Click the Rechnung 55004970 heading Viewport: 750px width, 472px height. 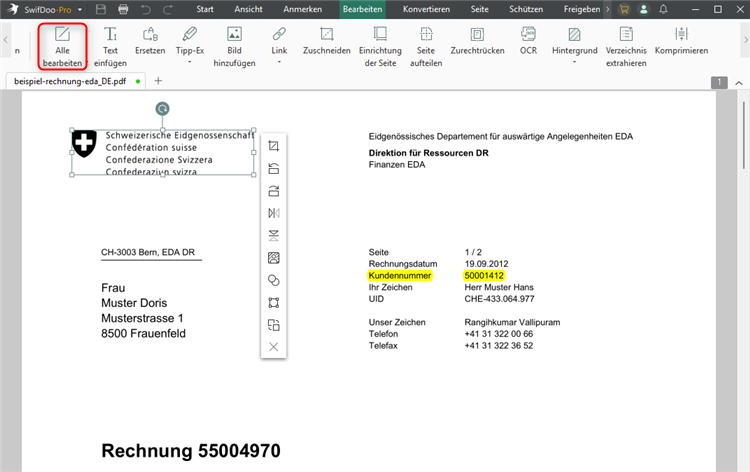pyautogui.click(x=191, y=450)
